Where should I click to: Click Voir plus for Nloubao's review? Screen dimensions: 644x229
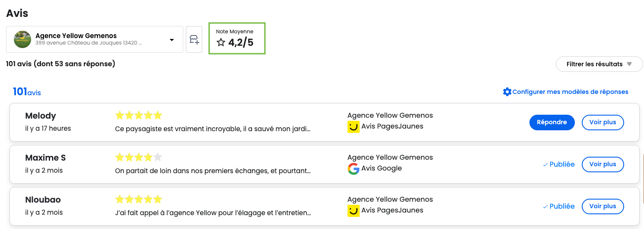(x=603, y=206)
